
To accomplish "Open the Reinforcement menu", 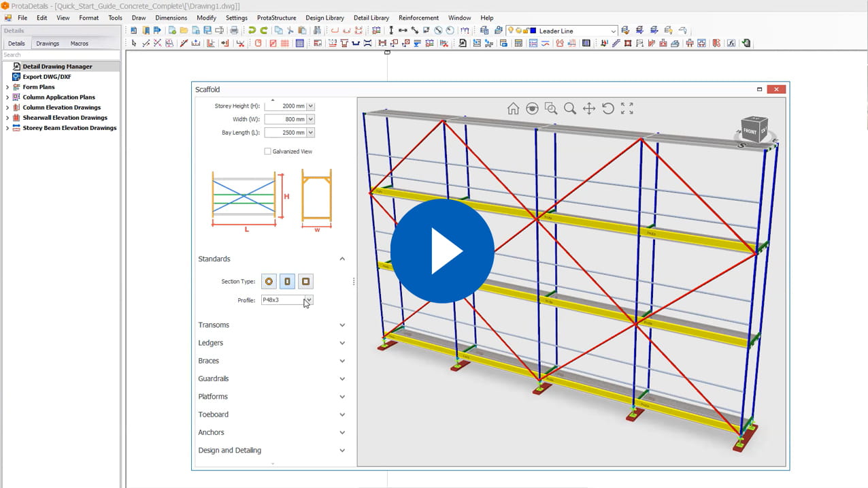I will (418, 18).
